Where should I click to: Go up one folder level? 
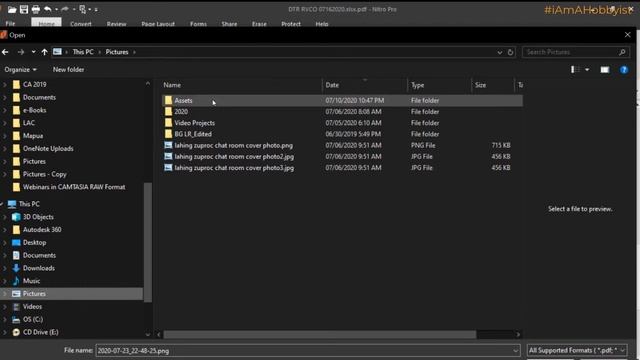coord(44,52)
